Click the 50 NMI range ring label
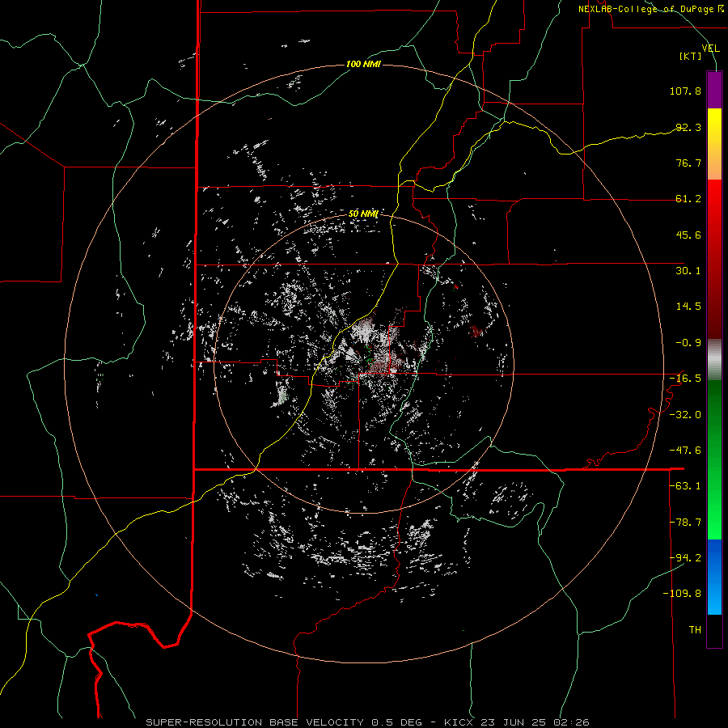 [x=363, y=214]
